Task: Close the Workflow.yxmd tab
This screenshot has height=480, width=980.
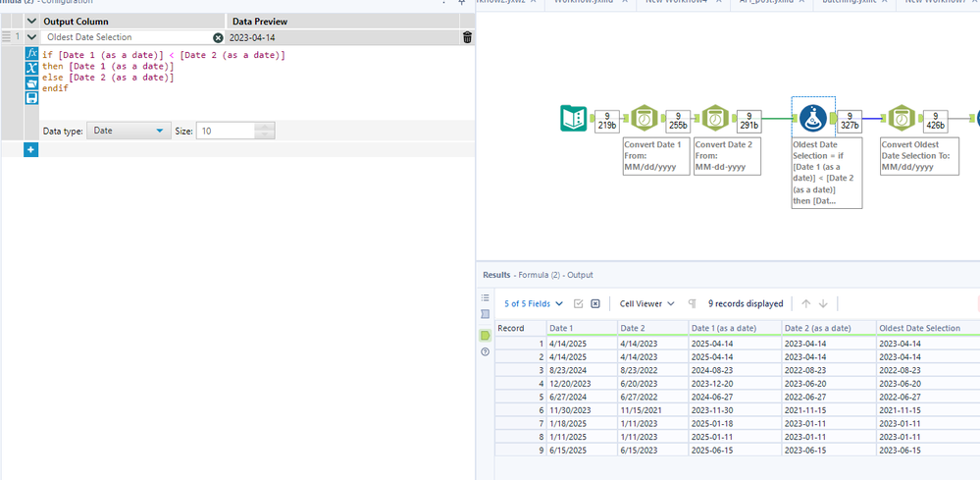Action: coord(624,2)
